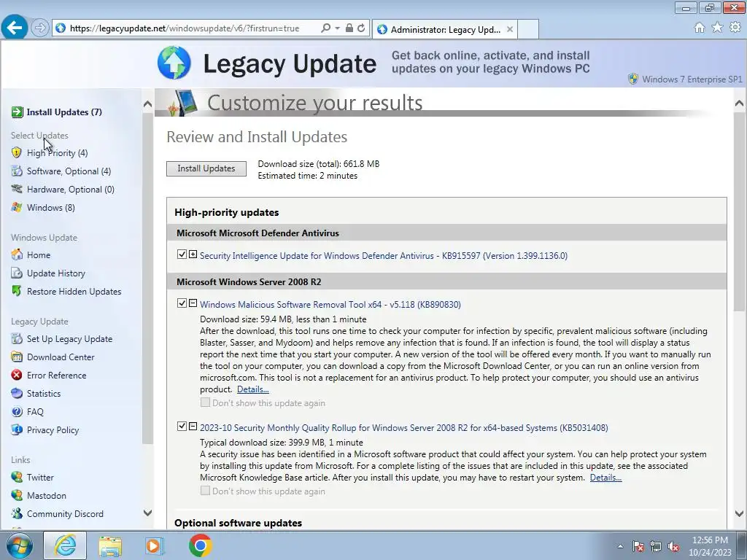Click the network tray icon
The image size is (747, 560).
(656, 547)
